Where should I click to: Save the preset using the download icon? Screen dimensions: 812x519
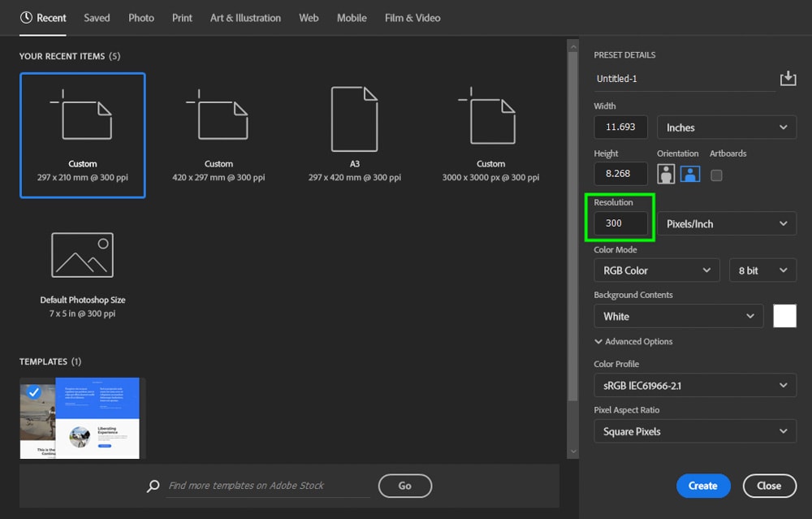(788, 78)
